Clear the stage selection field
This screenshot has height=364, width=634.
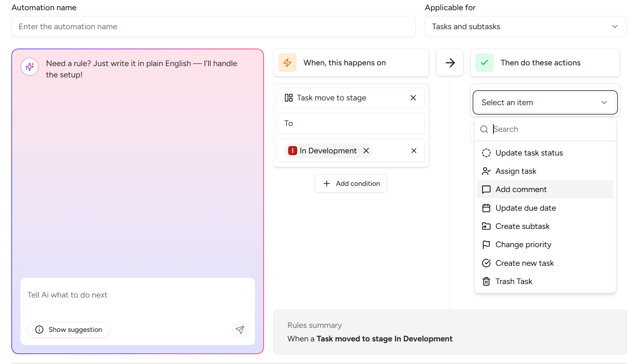[x=414, y=151]
